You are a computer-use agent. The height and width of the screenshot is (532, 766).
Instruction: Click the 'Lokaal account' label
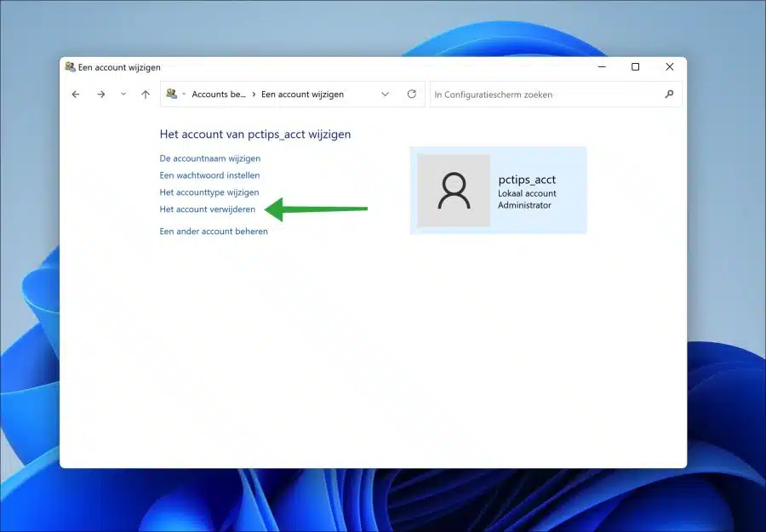[x=527, y=193]
